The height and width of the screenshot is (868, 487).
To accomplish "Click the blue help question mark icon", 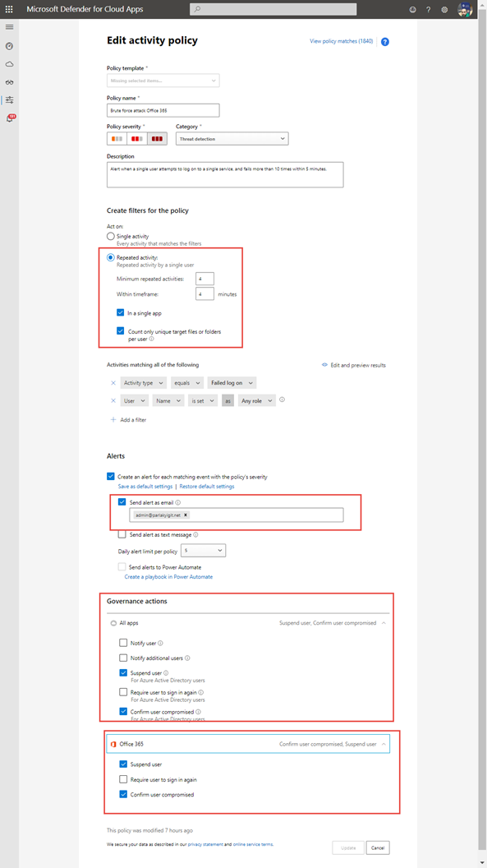I will click(x=385, y=42).
